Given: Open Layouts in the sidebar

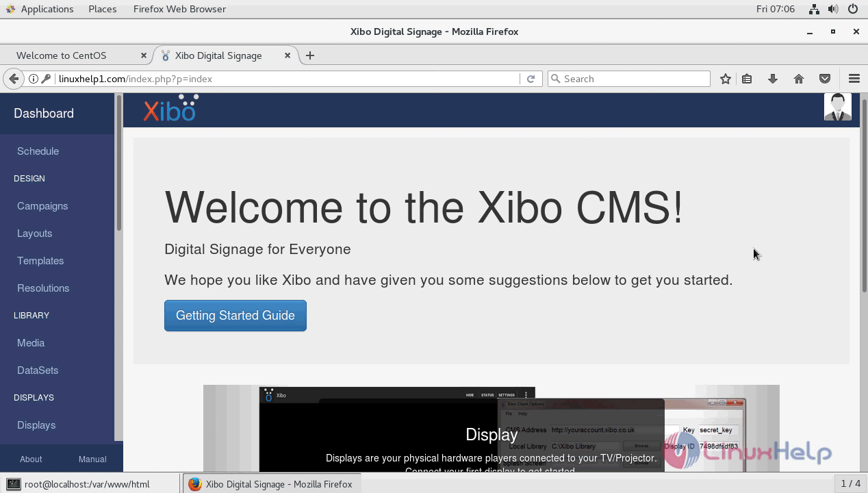Looking at the screenshot, I should (x=34, y=233).
